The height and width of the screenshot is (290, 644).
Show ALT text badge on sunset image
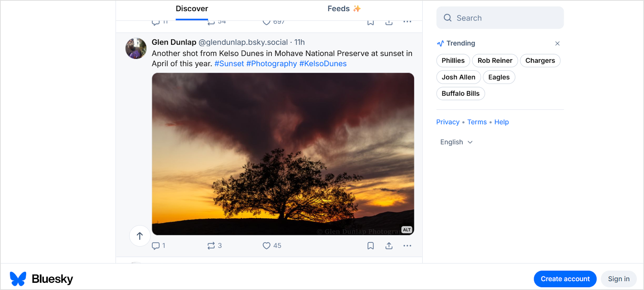point(407,230)
